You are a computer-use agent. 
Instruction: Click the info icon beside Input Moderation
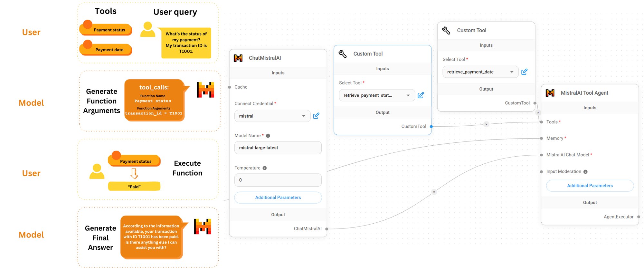585,172
